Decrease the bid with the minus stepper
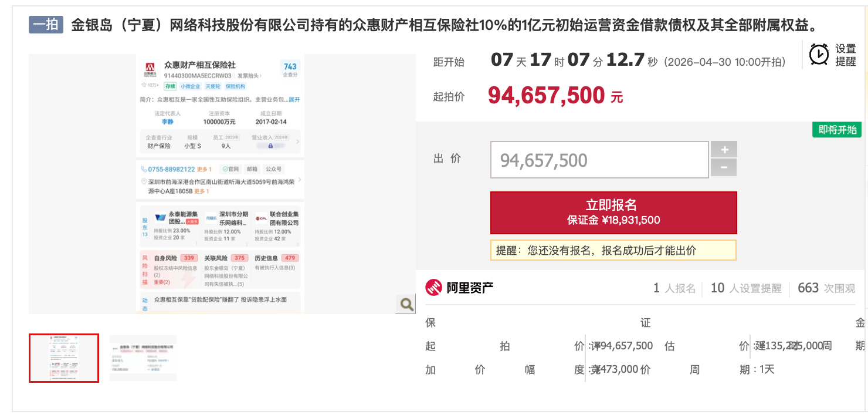This screenshot has width=868, height=418. click(x=724, y=168)
